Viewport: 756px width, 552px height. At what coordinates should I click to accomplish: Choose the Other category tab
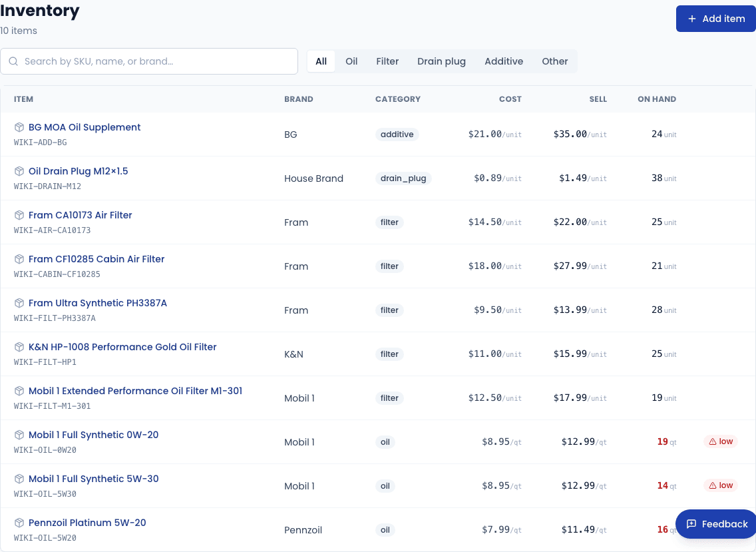pos(555,61)
